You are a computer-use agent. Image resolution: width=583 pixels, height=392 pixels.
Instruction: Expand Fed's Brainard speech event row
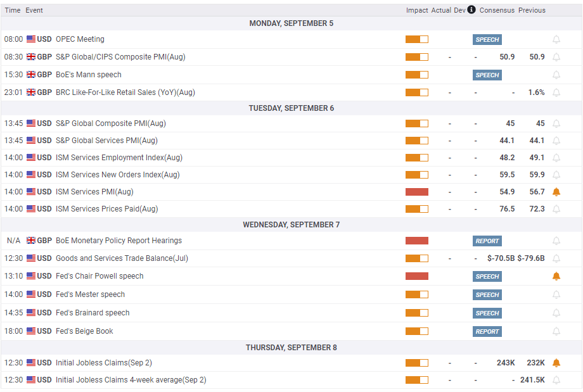(x=93, y=313)
